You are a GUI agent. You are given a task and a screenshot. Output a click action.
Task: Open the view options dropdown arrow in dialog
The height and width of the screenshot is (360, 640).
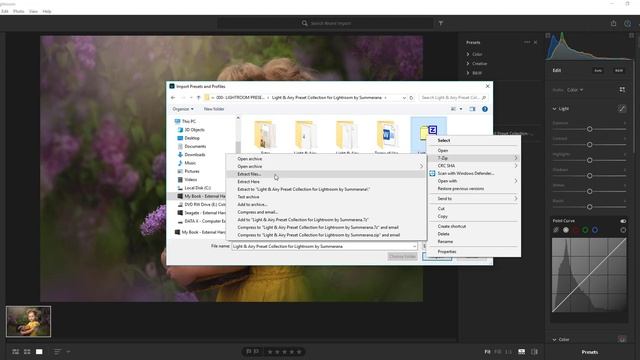click(461, 109)
